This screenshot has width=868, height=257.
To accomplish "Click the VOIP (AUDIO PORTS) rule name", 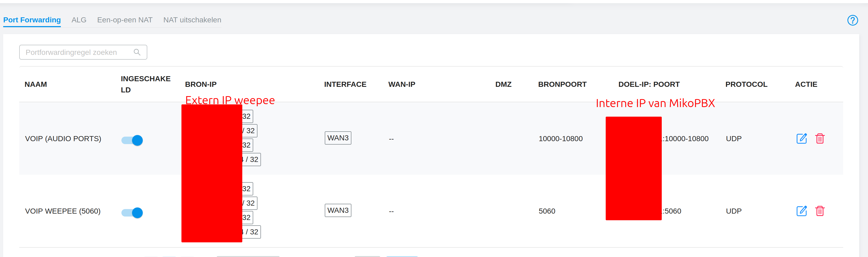I will tap(63, 138).
